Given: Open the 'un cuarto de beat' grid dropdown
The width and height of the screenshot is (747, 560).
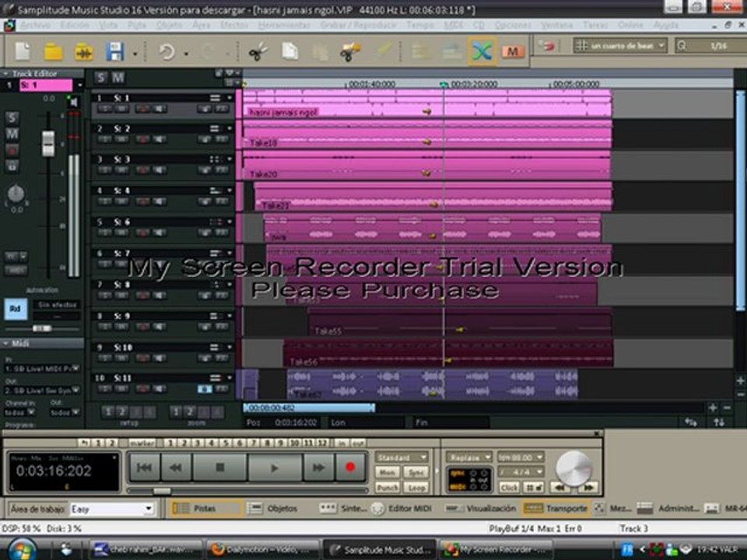Looking at the screenshot, I should click(x=620, y=46).
